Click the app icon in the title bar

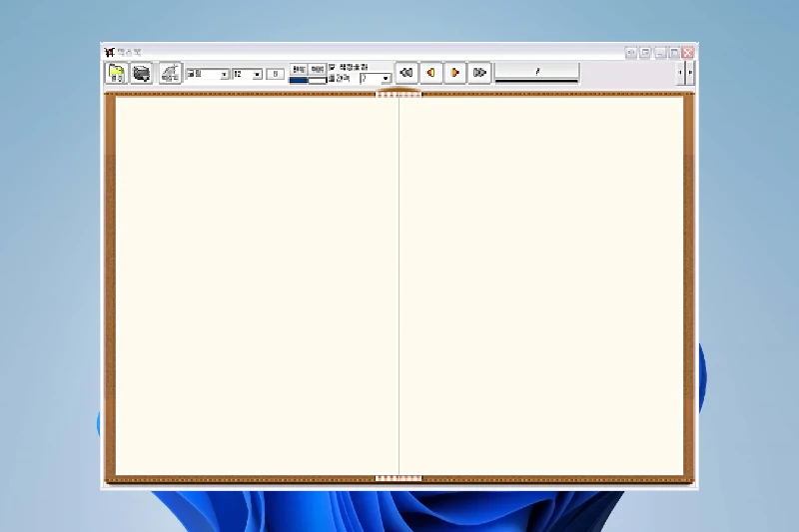pyautogui.click(x=109, y=52)
